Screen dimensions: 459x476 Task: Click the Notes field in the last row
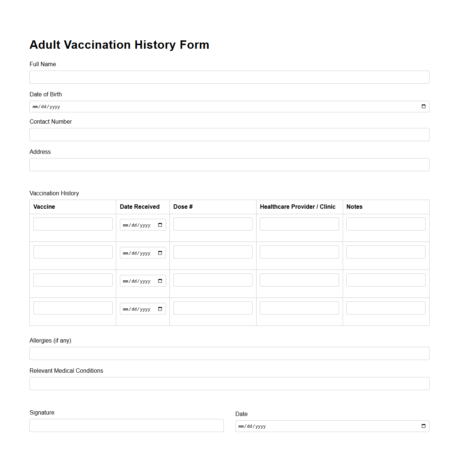tap(386, 308)
